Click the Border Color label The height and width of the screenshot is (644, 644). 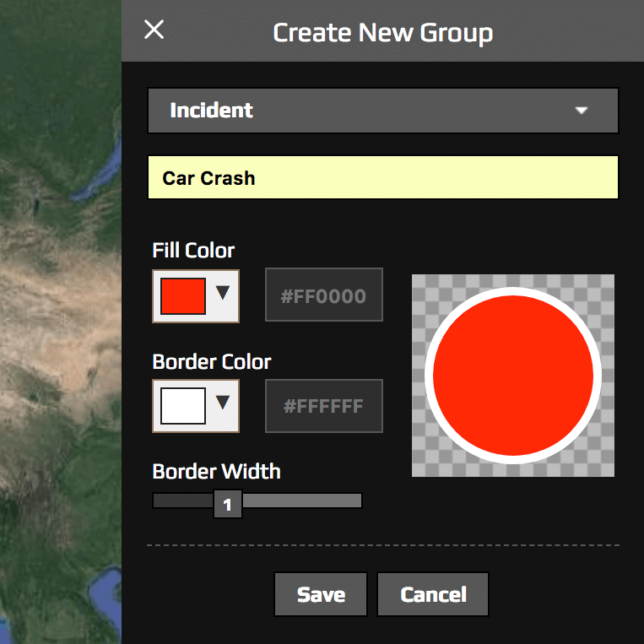pos(212,362)
